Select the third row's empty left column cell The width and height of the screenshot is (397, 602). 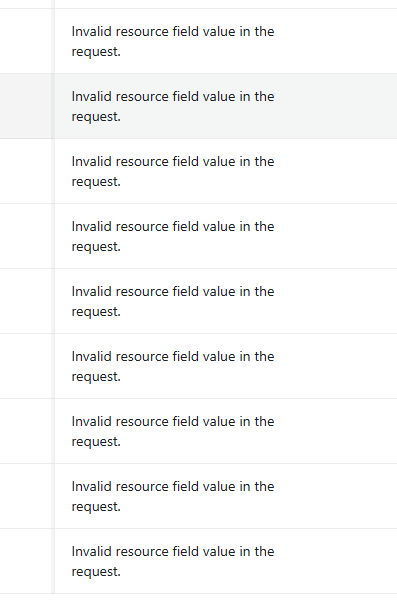[26, 171]
